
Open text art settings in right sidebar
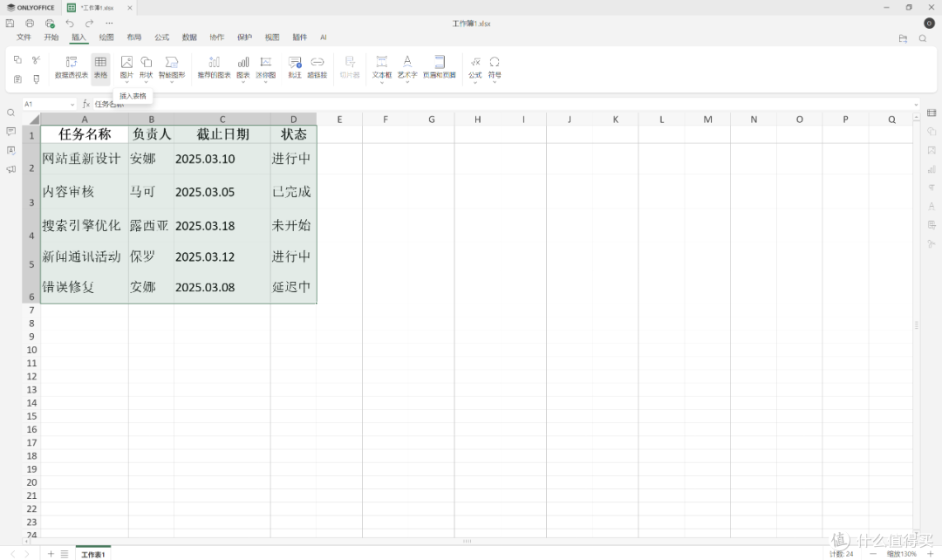point(932,207)
